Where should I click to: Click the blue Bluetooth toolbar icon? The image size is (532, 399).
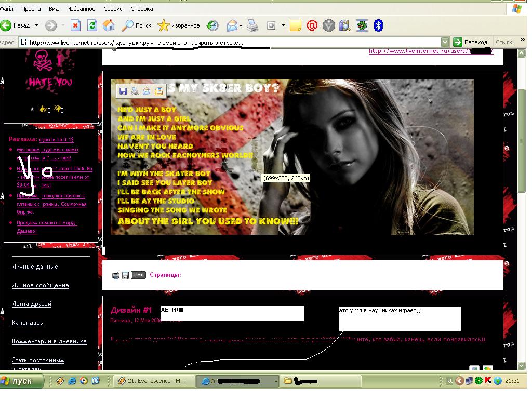(378, 25)
